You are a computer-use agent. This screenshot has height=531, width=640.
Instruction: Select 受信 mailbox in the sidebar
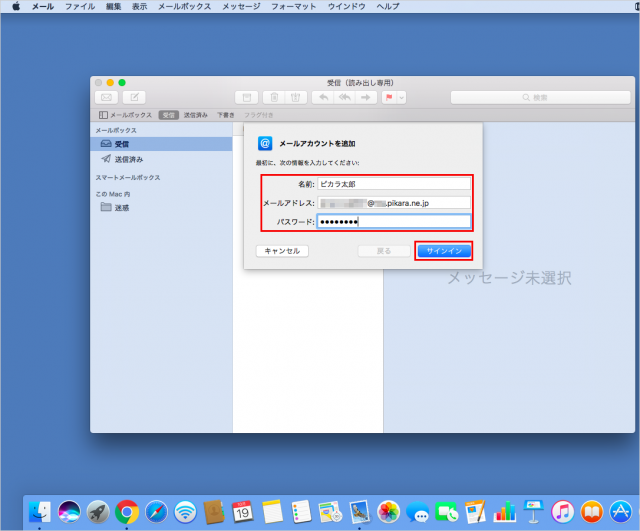pos(121,144)
